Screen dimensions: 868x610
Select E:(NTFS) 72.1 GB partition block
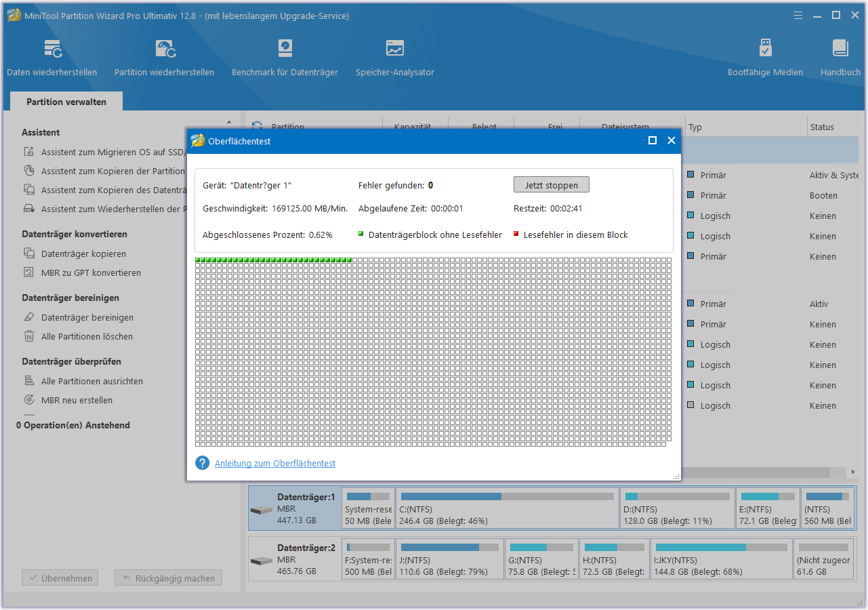coord(768,508)
